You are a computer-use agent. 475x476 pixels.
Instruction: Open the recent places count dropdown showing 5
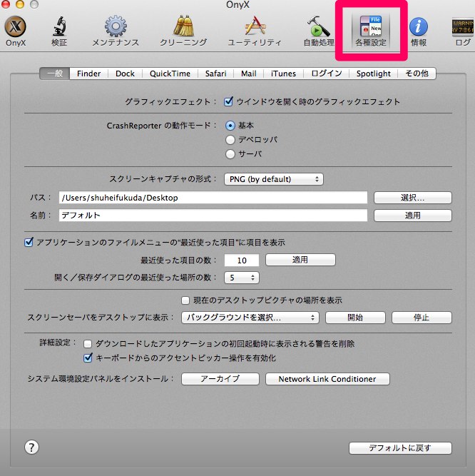tap(242, 278)
